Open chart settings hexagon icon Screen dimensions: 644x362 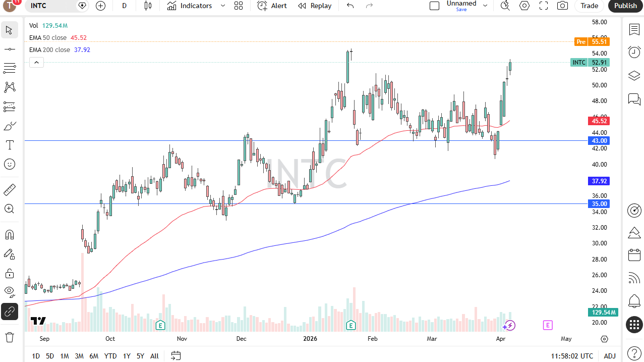[524, 6]
